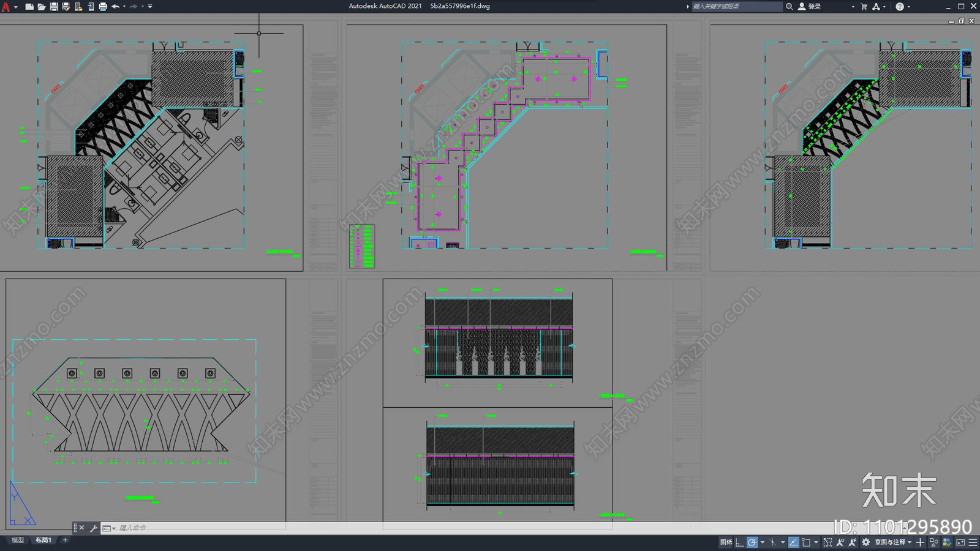
Task: Click the 登录 sign-in button
Action: (810, 6)
